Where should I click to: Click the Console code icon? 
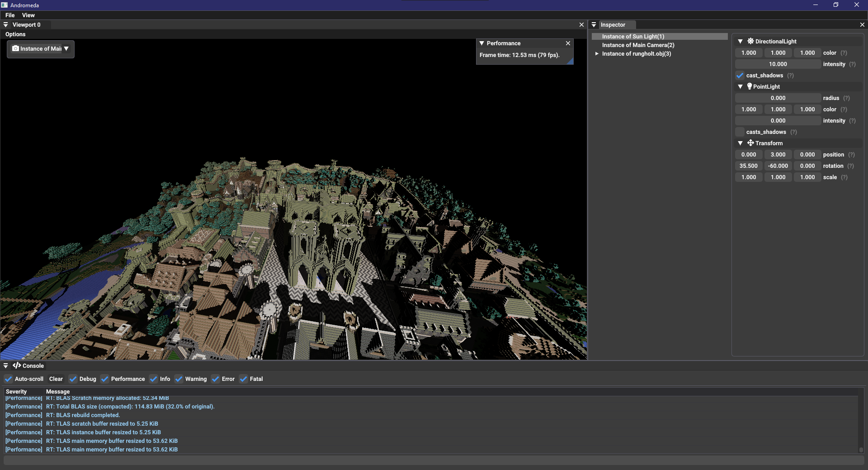point(17,366)
